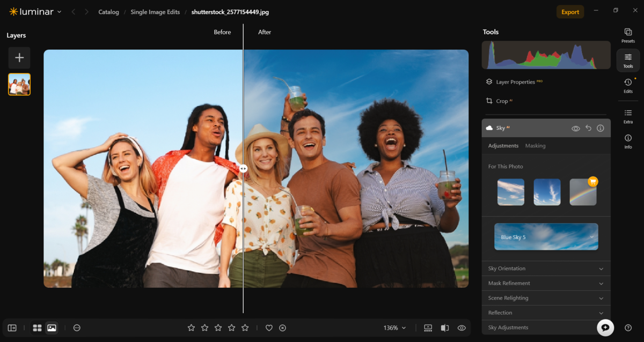644x342 pixels.
Task: Toggle the quick preview eye
Action: pos(462,328)
